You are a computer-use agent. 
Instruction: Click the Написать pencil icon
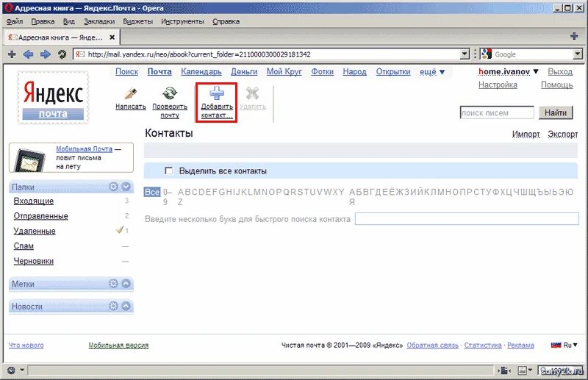coord(131,93)
